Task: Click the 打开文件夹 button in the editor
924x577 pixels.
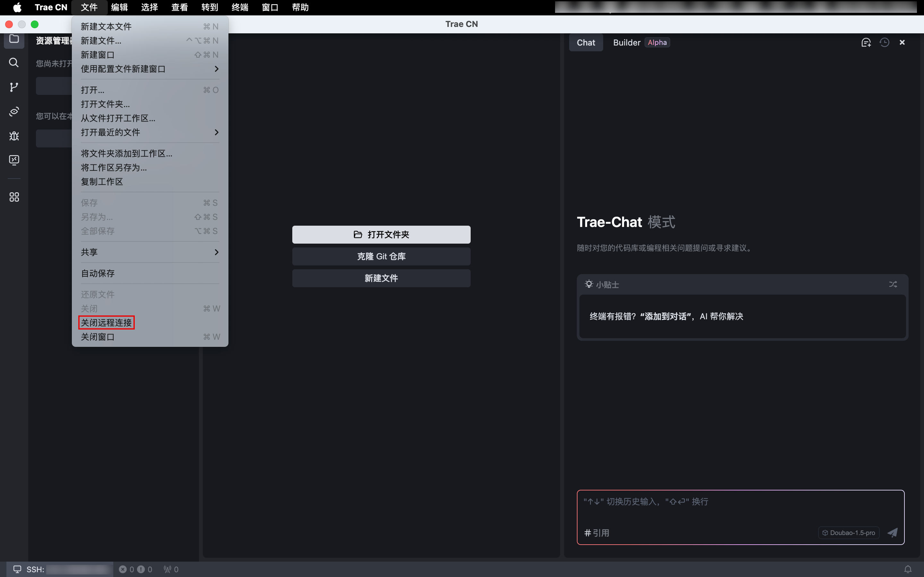Action: tap(381, 235)
